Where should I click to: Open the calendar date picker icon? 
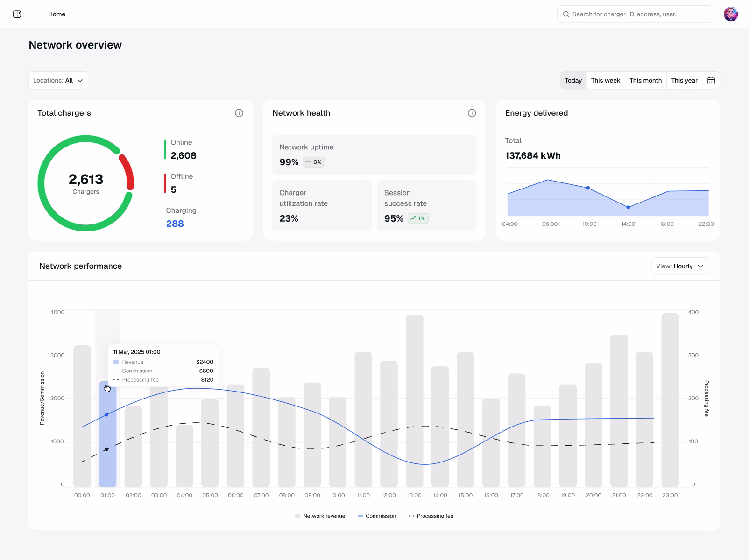pos(711,80)
